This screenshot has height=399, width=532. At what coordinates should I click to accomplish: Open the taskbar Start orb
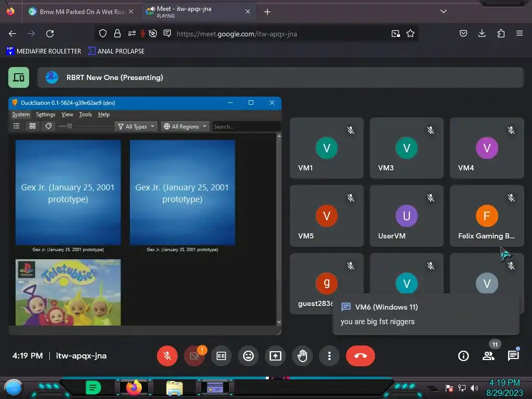pyautogui.click(x=14, y=388)
